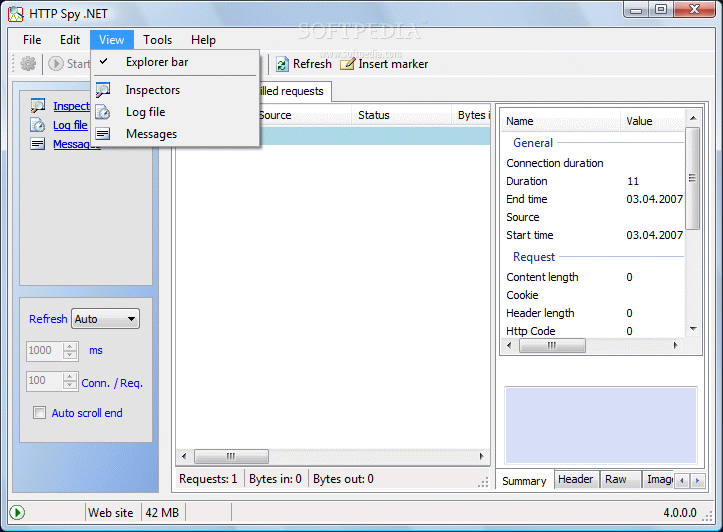Open the Tools menu
The height and width of the screenshot is (532, 723).
click(x=157, y=40)
